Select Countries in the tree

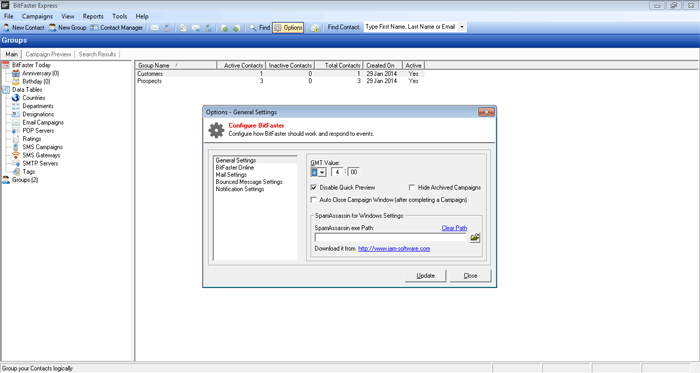tap(34, 98)
